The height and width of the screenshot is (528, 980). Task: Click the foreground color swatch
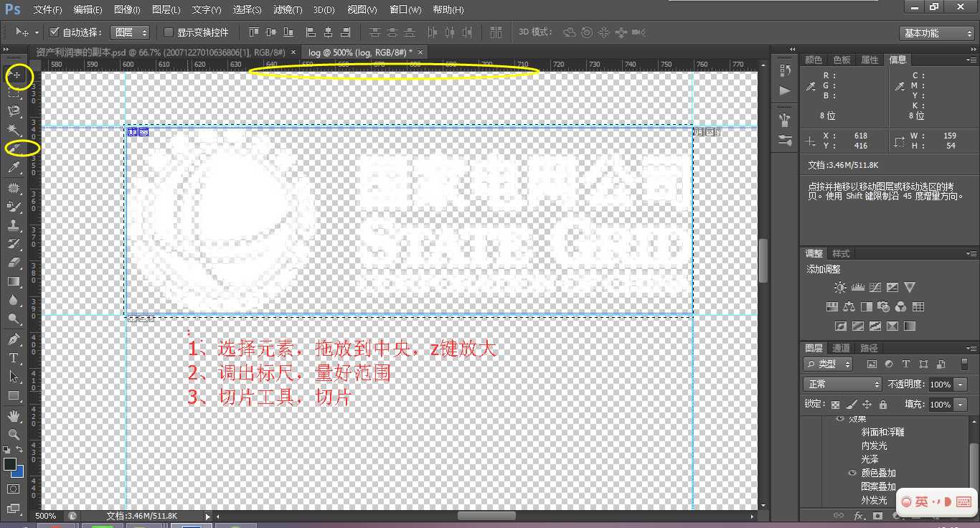pyautogui.click(x=9, y=464)
